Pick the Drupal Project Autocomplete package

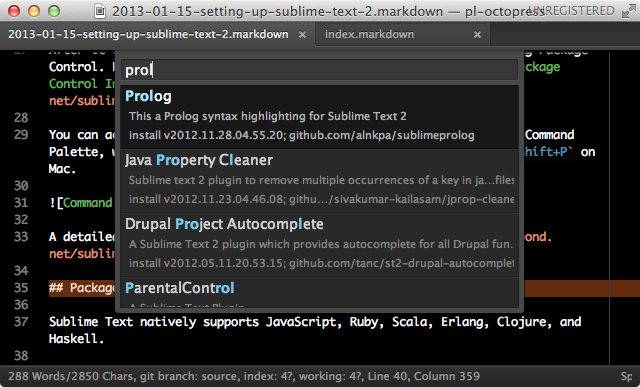click(320, 245)
